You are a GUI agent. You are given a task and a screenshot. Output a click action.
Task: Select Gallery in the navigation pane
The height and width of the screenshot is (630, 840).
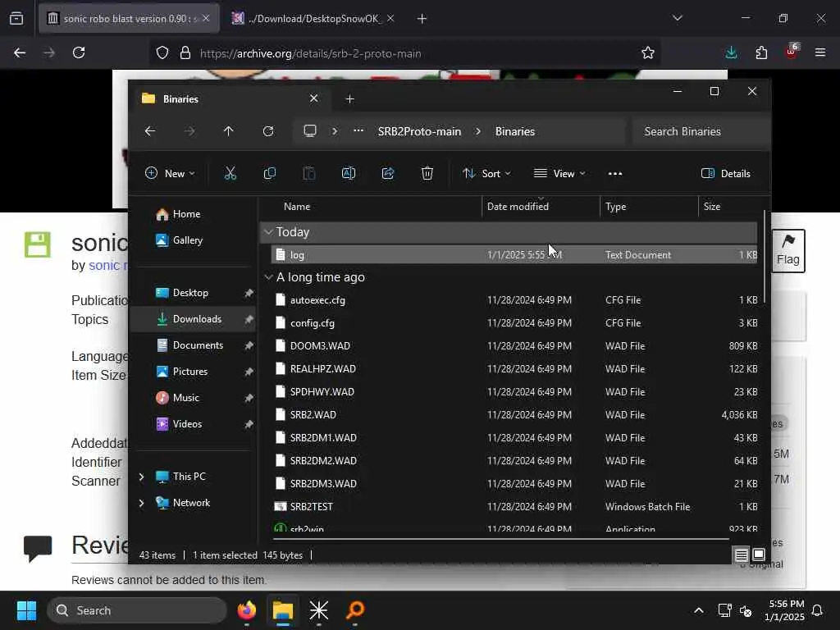[x=188, y=240]
